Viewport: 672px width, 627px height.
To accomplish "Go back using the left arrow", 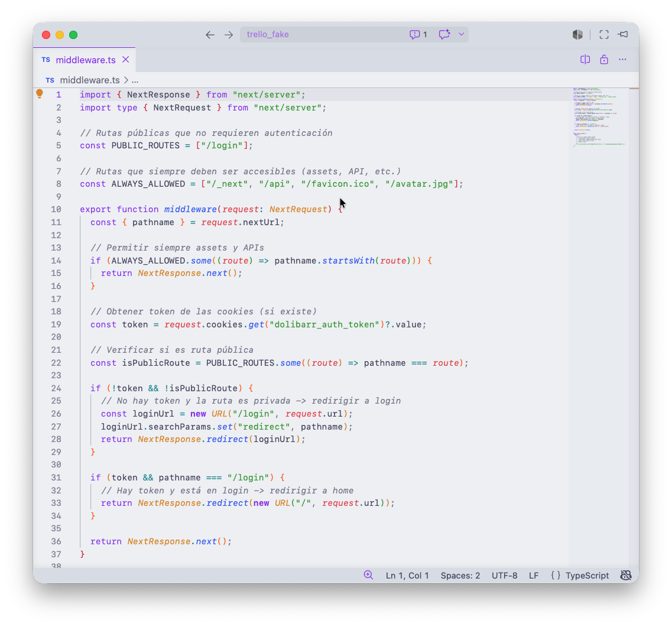I will click(x=210, y=35).
